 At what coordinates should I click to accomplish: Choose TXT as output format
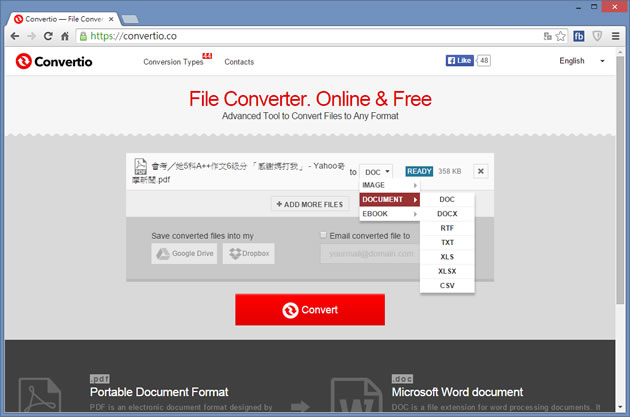pos(447,243)
